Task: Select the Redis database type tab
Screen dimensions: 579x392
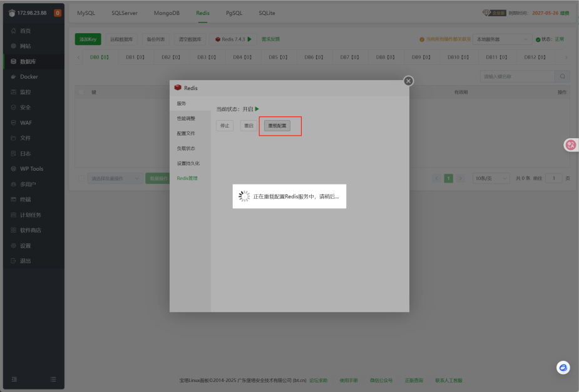Action: 203,13
